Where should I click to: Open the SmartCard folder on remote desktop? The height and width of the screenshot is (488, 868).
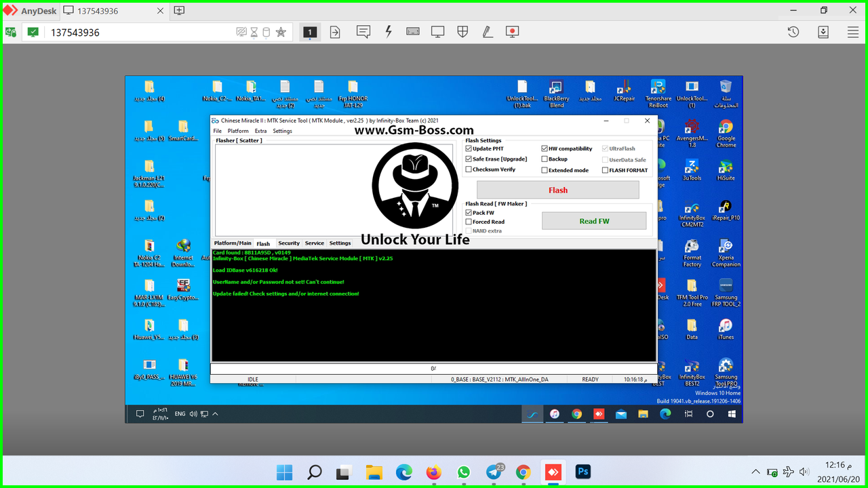[x=182, y=131]
